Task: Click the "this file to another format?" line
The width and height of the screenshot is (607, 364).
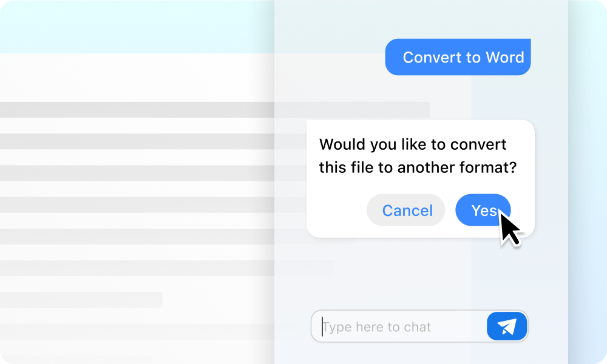Action: click(x=418, y=167)
